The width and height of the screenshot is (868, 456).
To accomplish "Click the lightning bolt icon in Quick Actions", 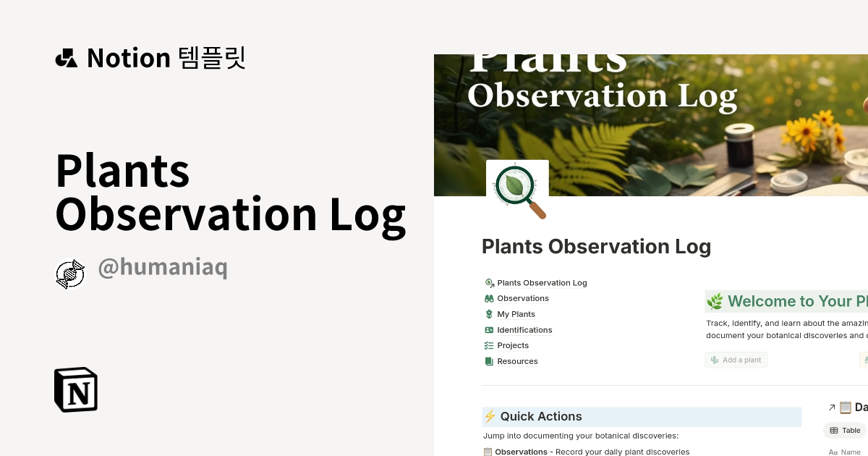I will pos(490,416).
